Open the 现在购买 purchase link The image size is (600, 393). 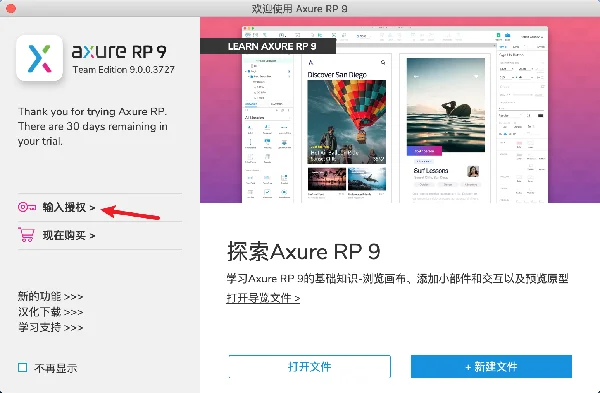pos(69,235)
